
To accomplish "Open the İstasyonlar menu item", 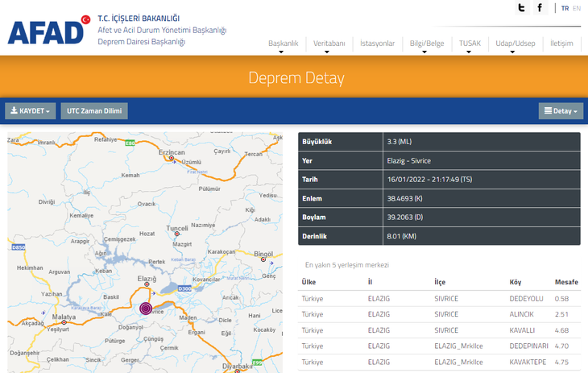I will click(377, 44).
